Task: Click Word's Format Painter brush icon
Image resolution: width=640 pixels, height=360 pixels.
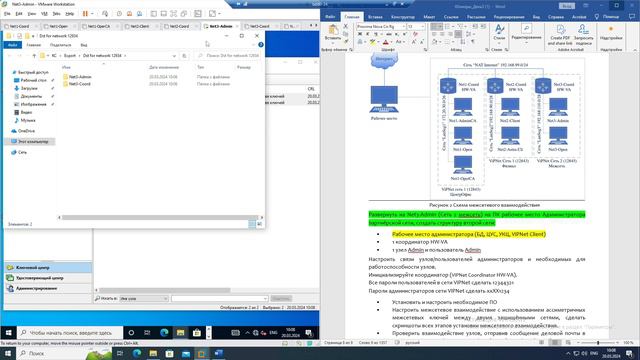Action: coord(346,41)
